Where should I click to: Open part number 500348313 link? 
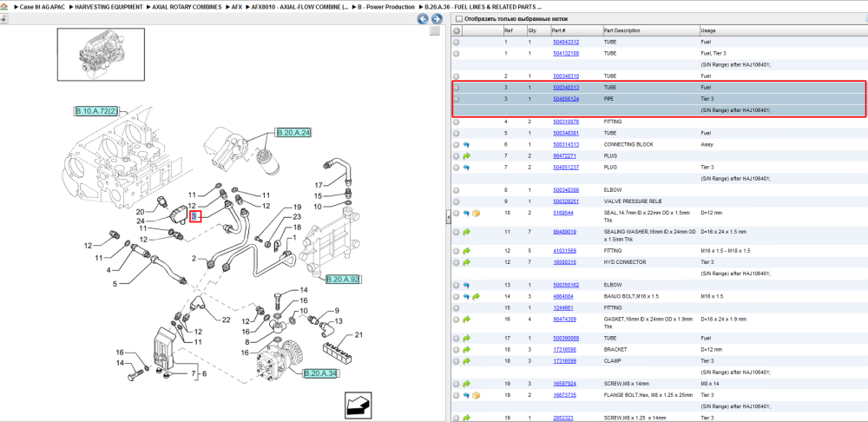tap(566, 88)
